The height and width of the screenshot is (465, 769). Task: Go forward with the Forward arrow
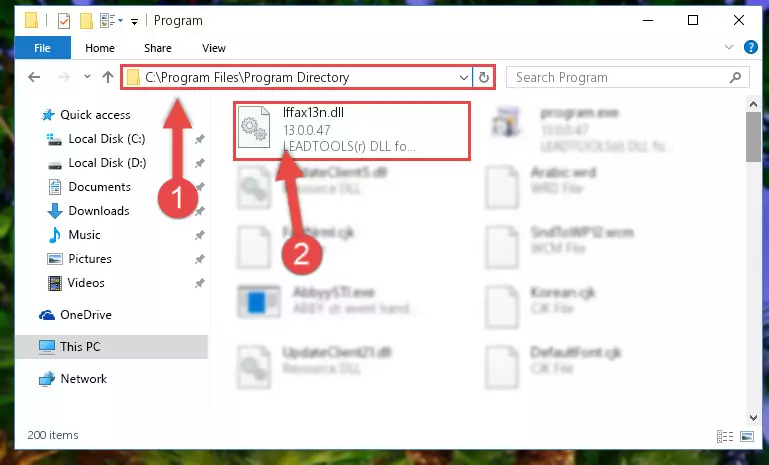point(64,77)
